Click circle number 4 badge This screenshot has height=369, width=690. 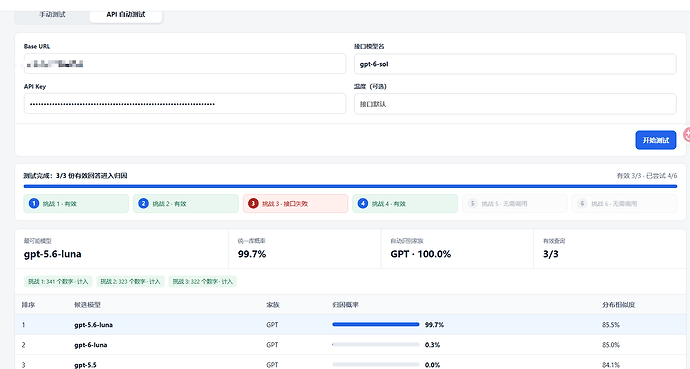click(x=363, y=204)
